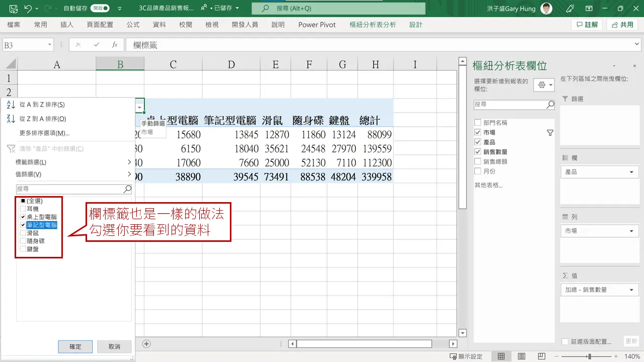
Task: Select 從 Z 到 A 排序 option
Action: (x=42, y=119)
